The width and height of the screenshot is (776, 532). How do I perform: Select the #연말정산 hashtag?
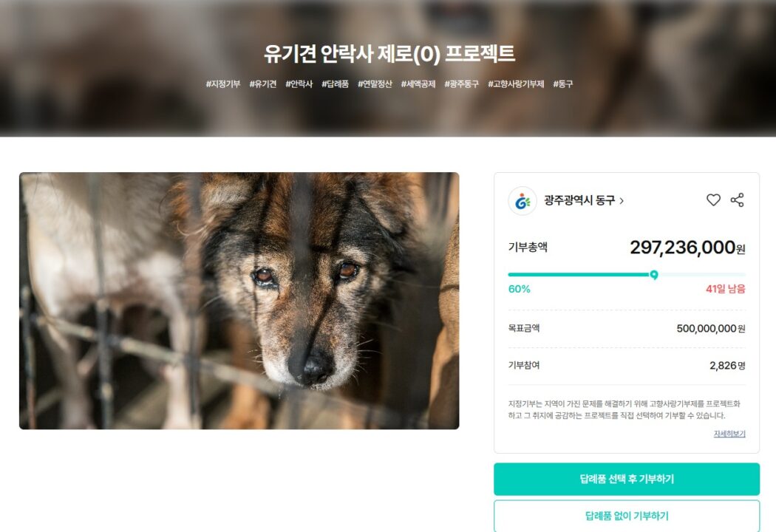375,84
